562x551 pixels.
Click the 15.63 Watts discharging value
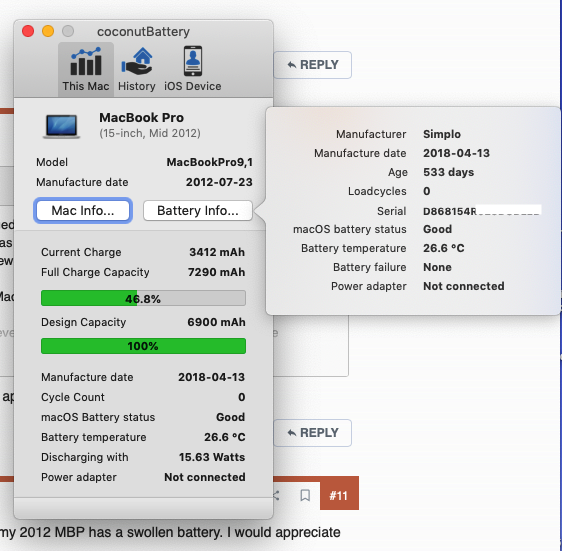(212, 457)
